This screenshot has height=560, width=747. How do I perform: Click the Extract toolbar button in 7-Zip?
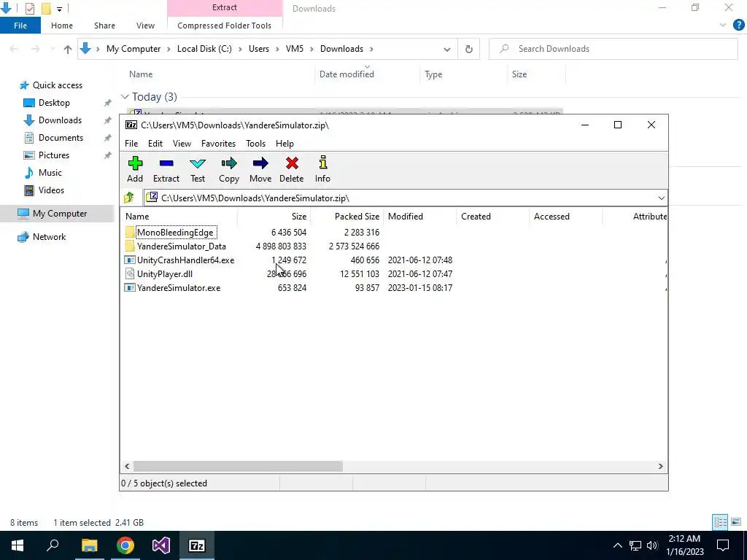coord(166,169)
